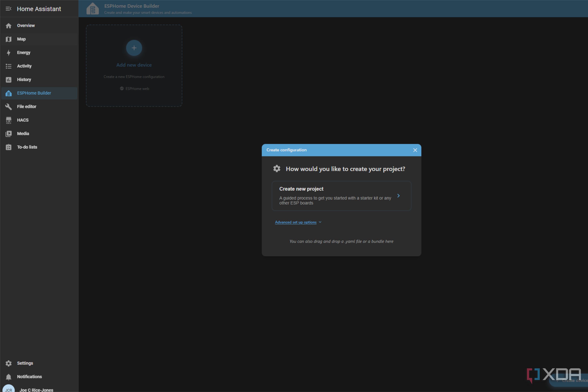Select Create new project option
Viewport: 588px width, 392px height.
click(341, 196)
